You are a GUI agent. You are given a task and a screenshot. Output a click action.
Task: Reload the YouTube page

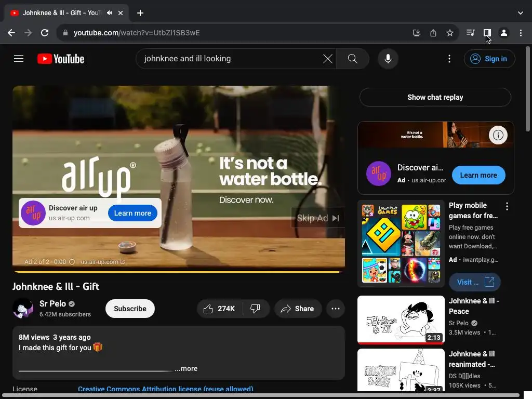45,33
